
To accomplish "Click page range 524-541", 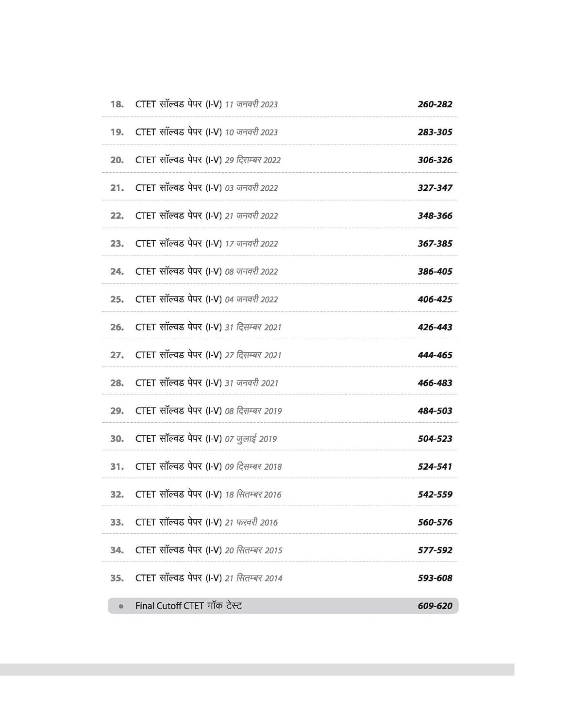I will [435, 467].
